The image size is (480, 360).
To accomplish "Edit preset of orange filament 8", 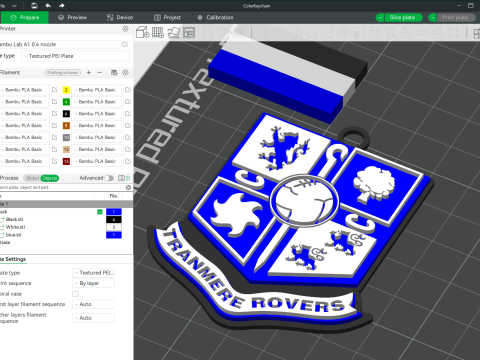I will pos(128,125).
